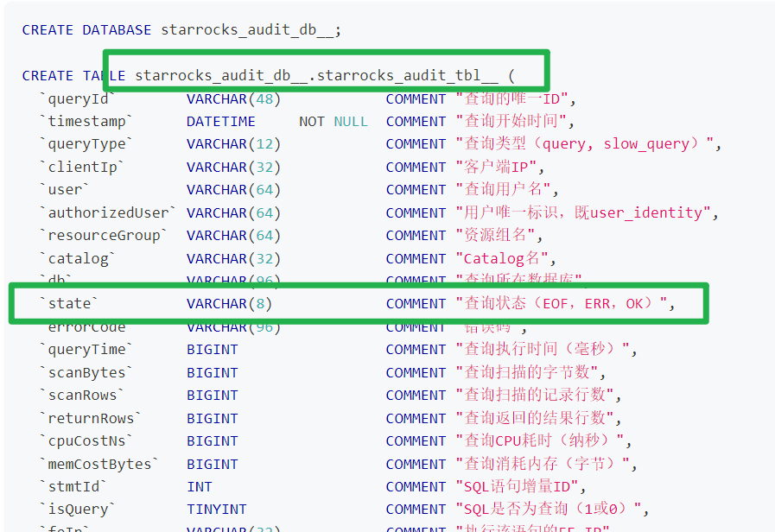Click the "Catalog名" comment string
Viewport: 775px width, 532px height.
pyautogui.click(x=505, y=258)
